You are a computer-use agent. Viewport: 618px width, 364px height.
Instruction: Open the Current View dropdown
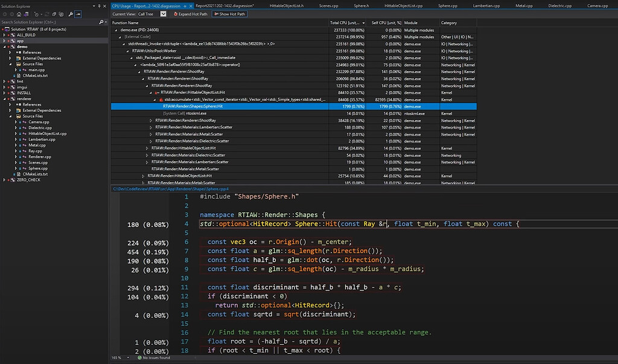coord(163,14)
